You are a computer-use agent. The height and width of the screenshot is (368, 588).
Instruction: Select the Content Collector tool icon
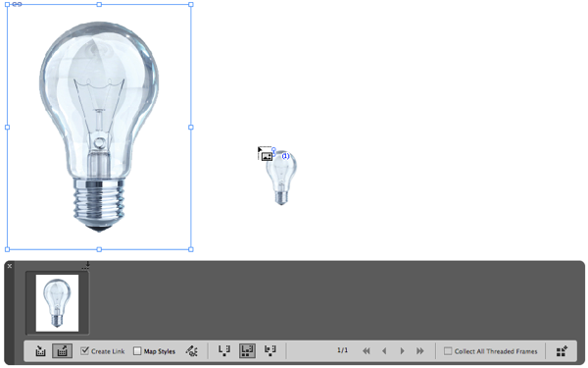tap(40, 351)
